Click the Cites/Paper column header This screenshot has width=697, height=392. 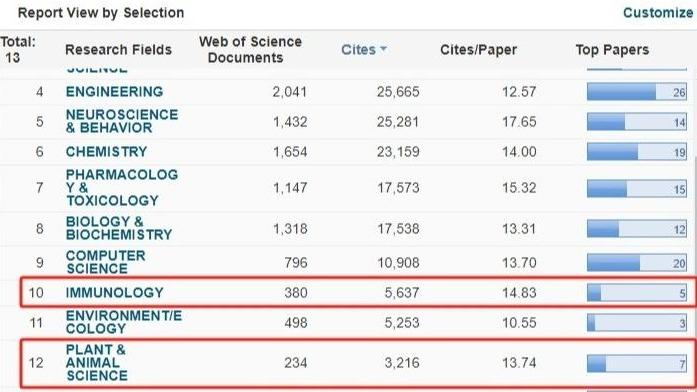[x=478, y=49]
